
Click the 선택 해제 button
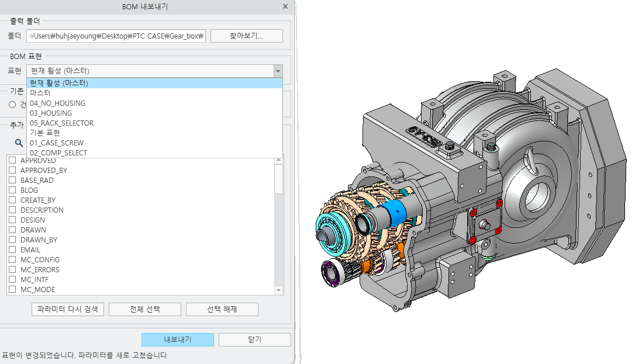(x=222, y=309)
